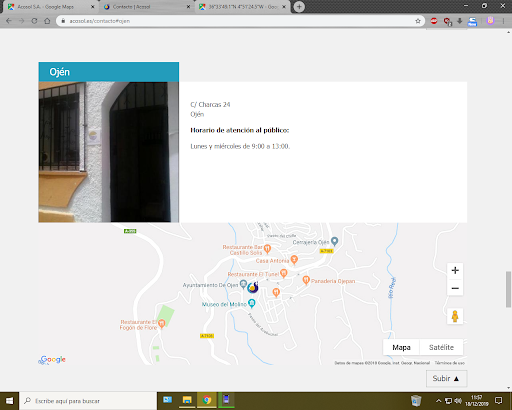Open the Google logo link on map
Screen dimensions: 512x410
click(53, 360)
